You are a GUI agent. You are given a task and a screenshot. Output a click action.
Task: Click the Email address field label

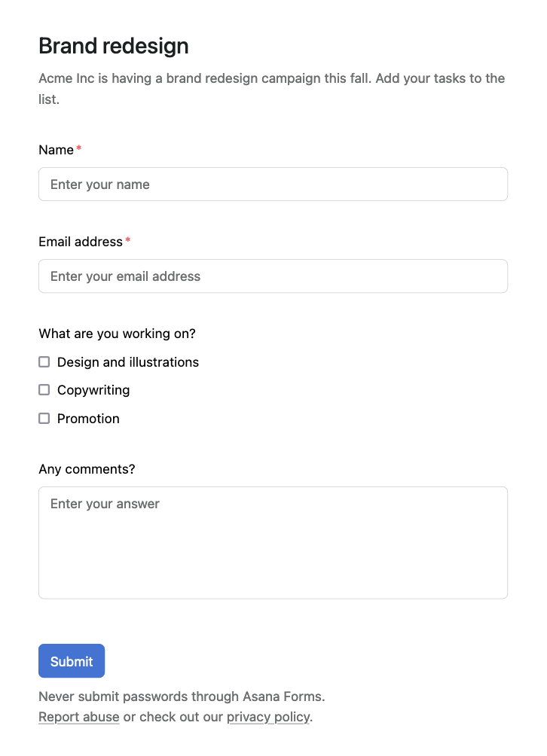pyautogui.click(x=81, y=242)
